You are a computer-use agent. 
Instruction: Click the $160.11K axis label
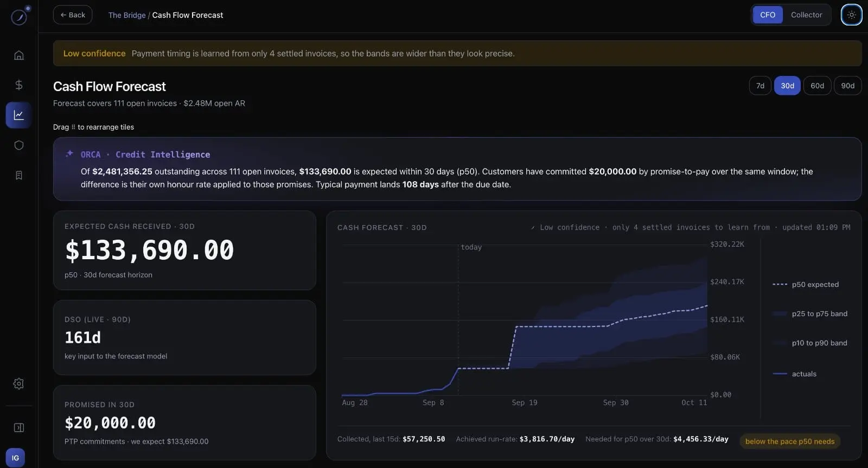click(727, 319)
